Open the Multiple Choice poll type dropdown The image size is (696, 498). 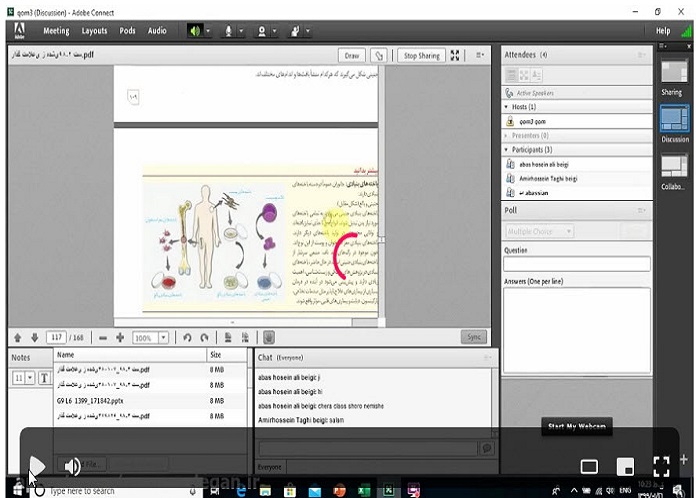click(x=539, y=231)
